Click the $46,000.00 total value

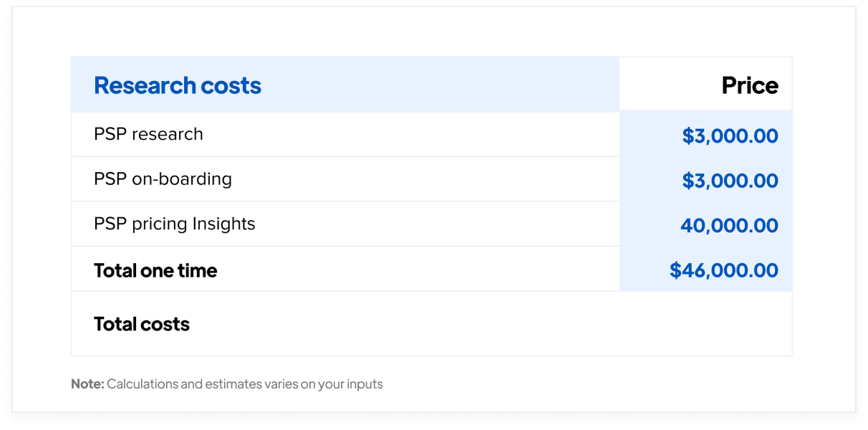point(723,270)
